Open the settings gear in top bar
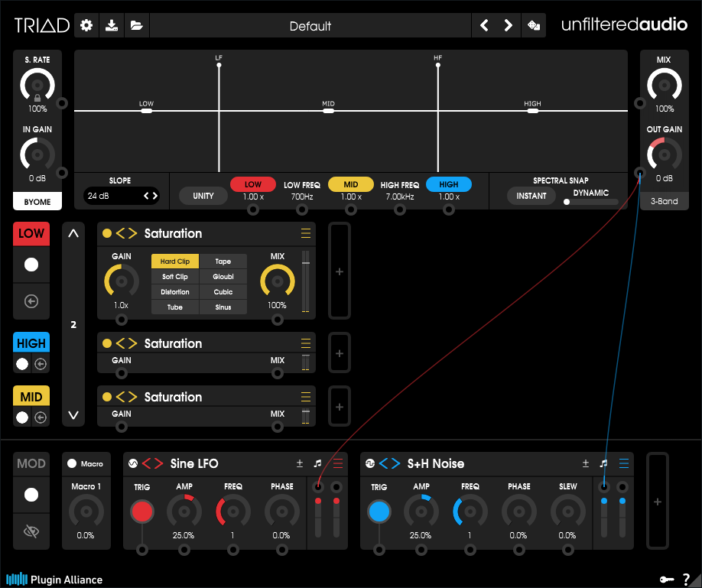 tap(86, 25)
